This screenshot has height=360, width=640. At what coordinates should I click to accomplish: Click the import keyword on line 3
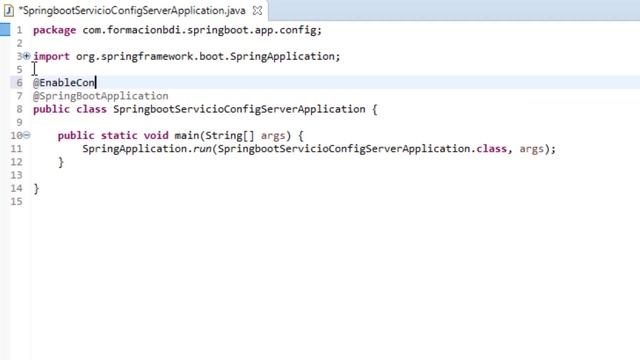click(51, 56)
